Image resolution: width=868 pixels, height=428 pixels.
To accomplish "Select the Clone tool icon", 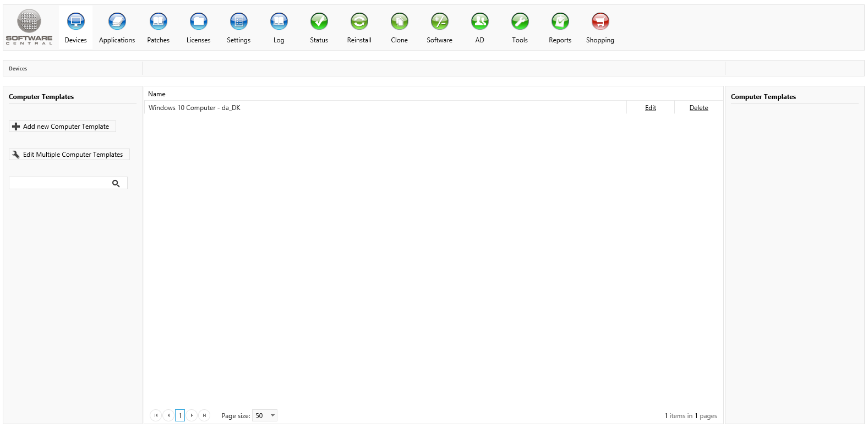I will coord(399,22).
